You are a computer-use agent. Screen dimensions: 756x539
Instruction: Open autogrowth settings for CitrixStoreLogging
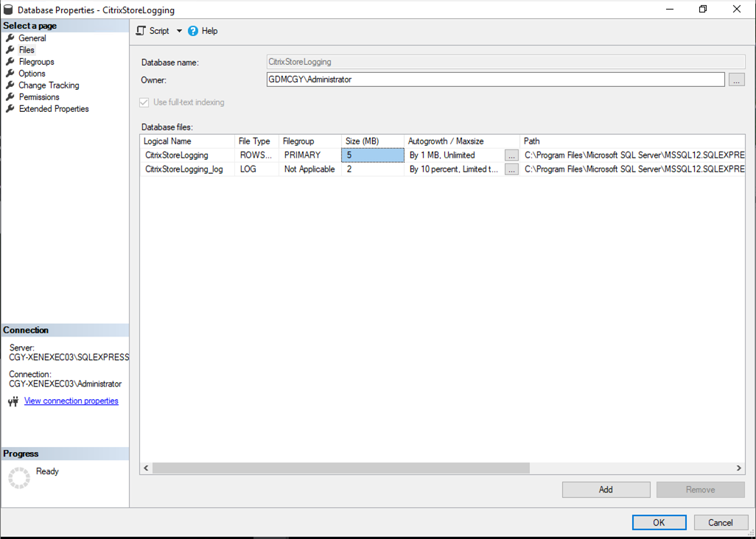pos(511,155)
